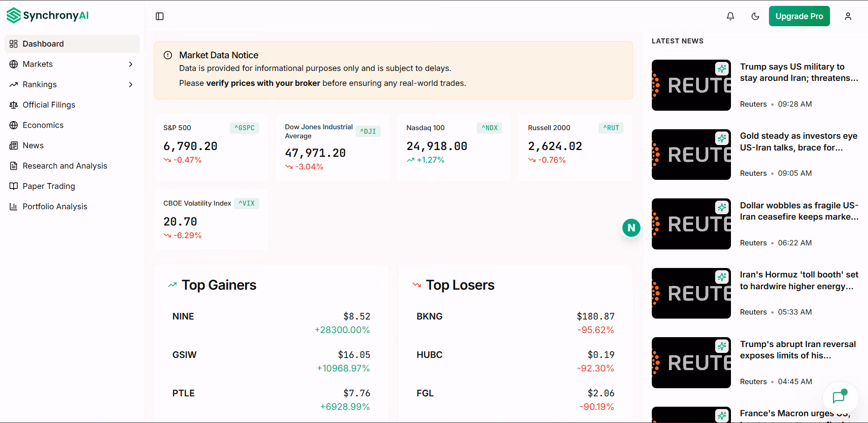
Task: Open Research and Analysis
Action: tap(72, 166)
